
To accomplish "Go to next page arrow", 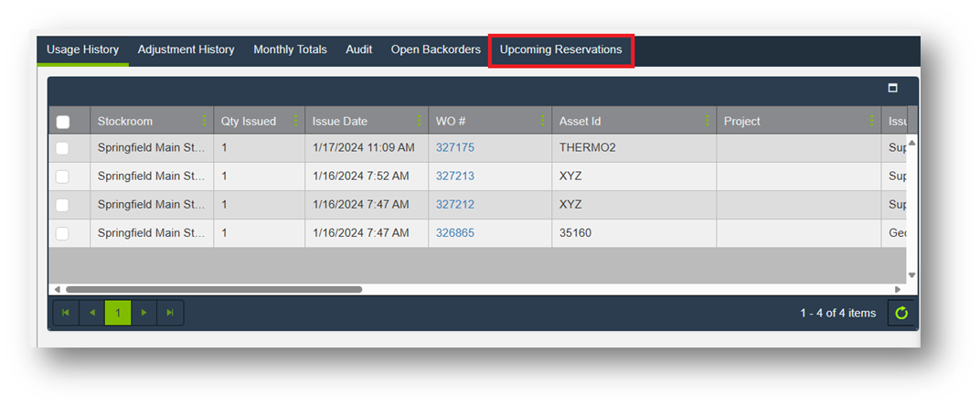I will (144, 313).
